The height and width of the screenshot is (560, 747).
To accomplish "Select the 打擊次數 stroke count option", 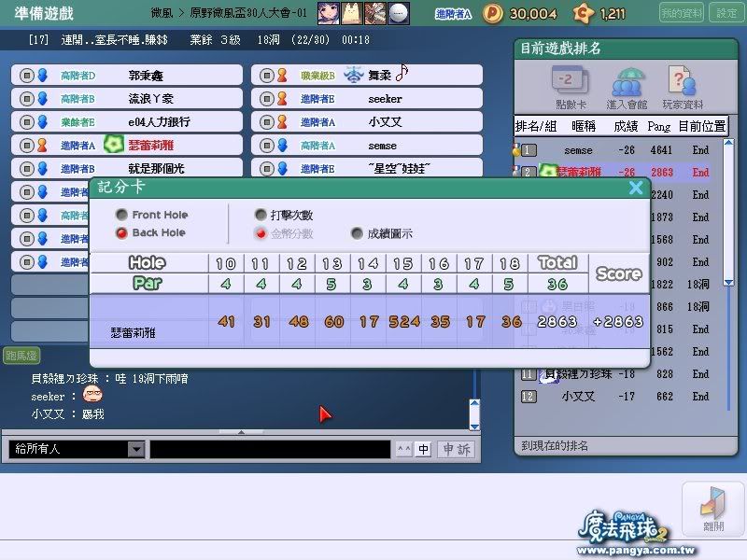I will pyautogui.click(x=261, y=215).
